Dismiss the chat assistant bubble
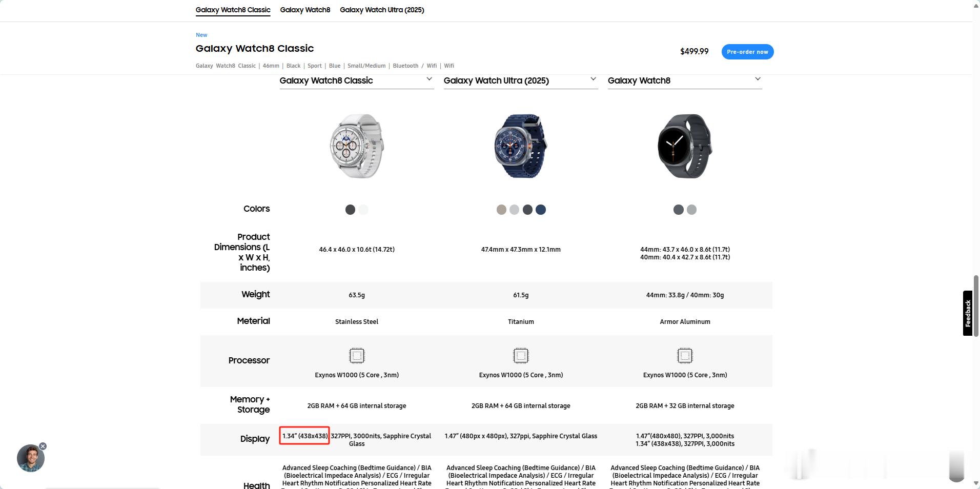Image resolution: width=980 pixels, height=489 pixels. [43, 446]
